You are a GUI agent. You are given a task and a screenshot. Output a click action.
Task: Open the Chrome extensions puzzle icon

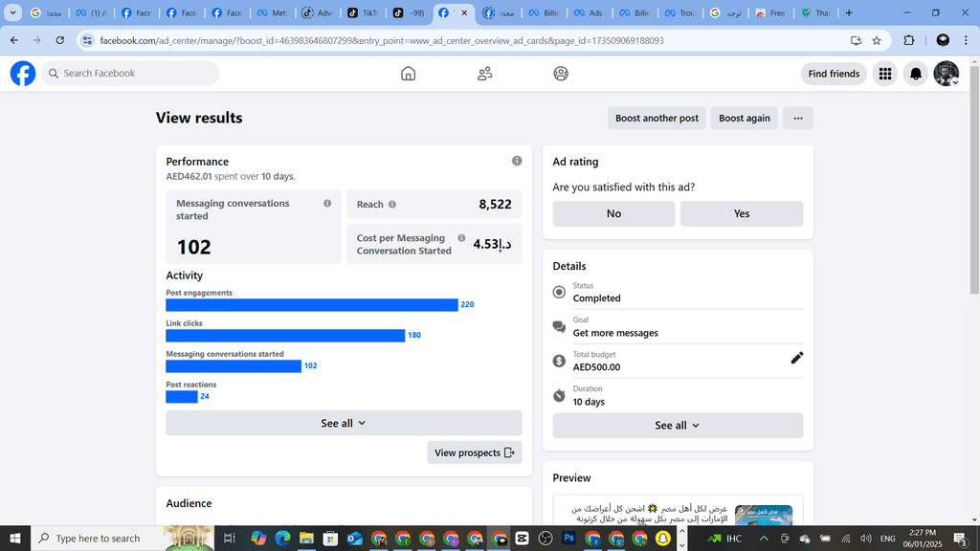coord(909,40)
